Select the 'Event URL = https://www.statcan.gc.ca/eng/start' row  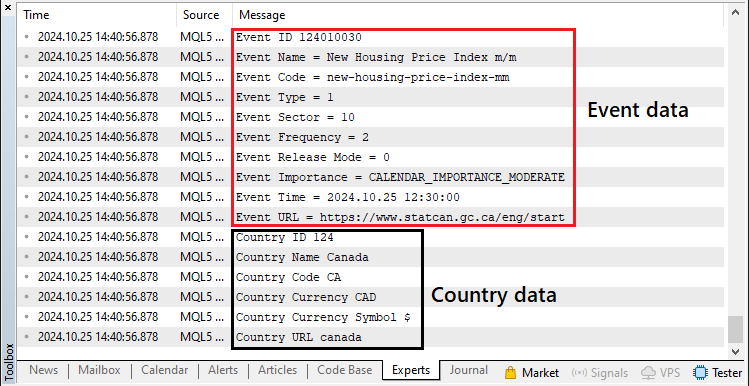371,217
